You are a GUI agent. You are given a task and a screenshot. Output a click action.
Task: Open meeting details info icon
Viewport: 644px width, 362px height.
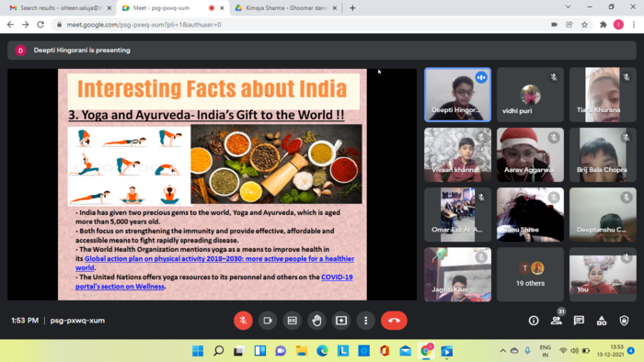pos(534,321)
